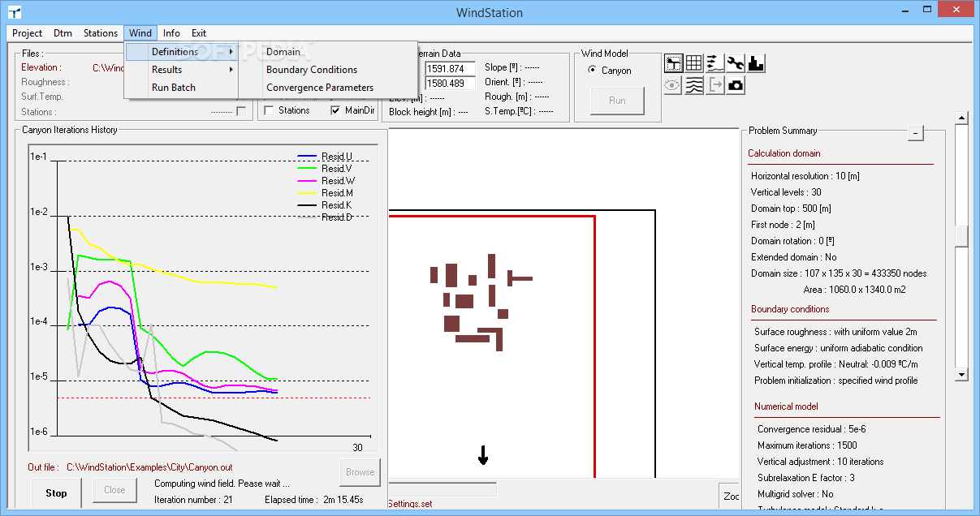Take a snapshot with the camera icon
980x516 pixels.
click(736, 85)
